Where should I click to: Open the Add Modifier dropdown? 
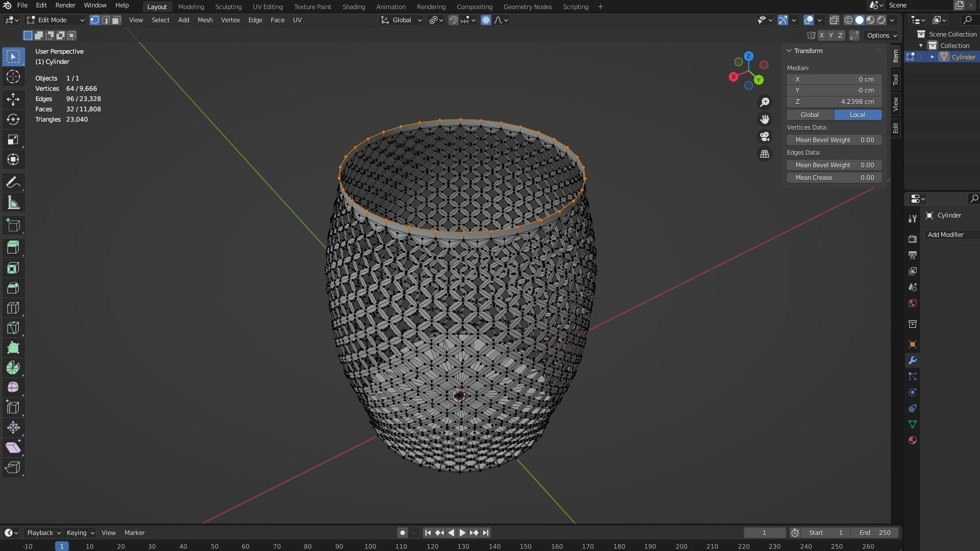(x=951, y=235)
